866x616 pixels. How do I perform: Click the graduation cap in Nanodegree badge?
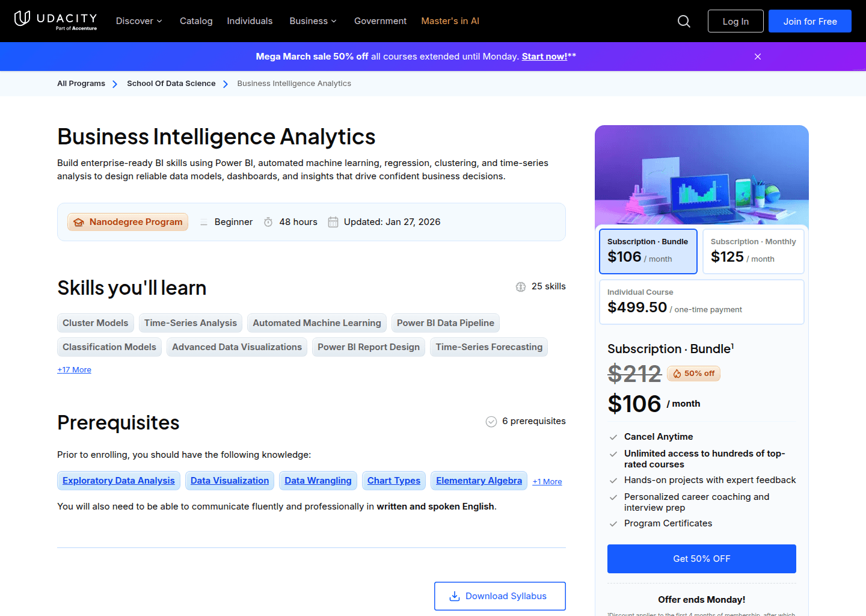(x=79, y=221)
